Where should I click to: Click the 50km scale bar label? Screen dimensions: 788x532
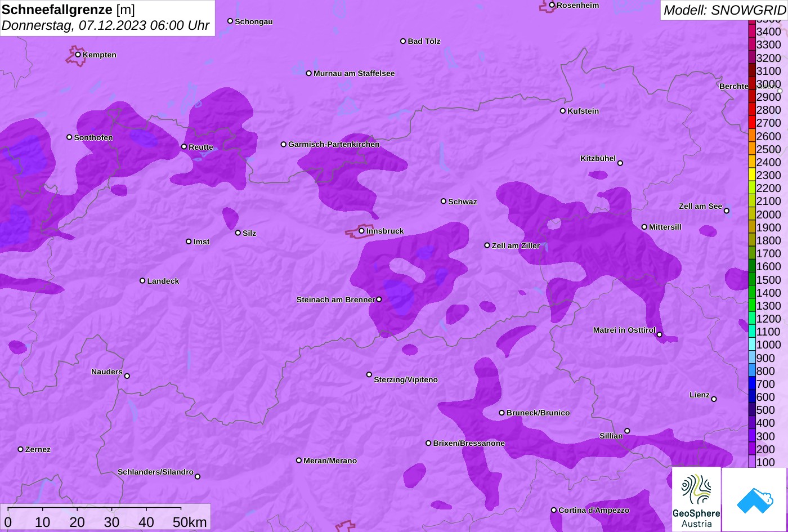coord(190,522)
